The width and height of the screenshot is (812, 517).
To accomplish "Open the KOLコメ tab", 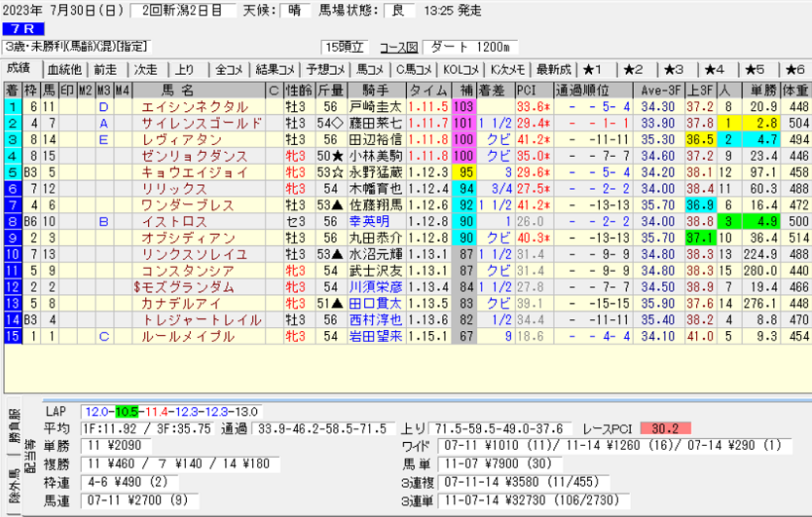I will [x=460, y=69].
